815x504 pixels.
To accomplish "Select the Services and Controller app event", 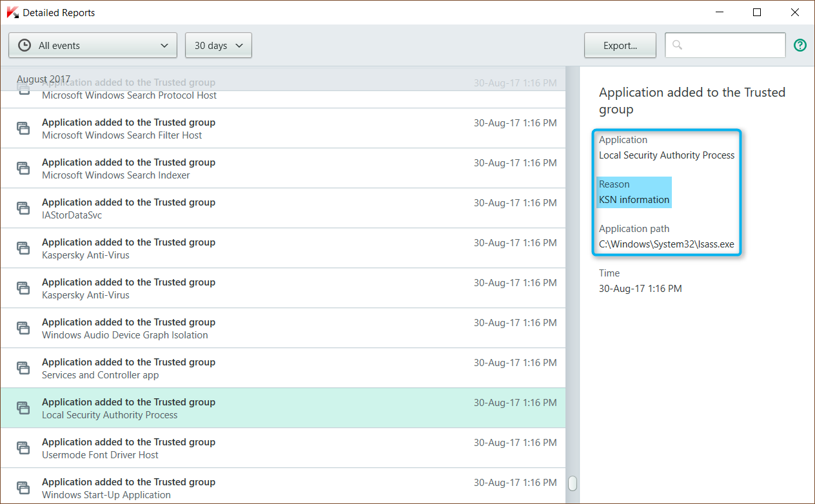I will pos(282,368).
